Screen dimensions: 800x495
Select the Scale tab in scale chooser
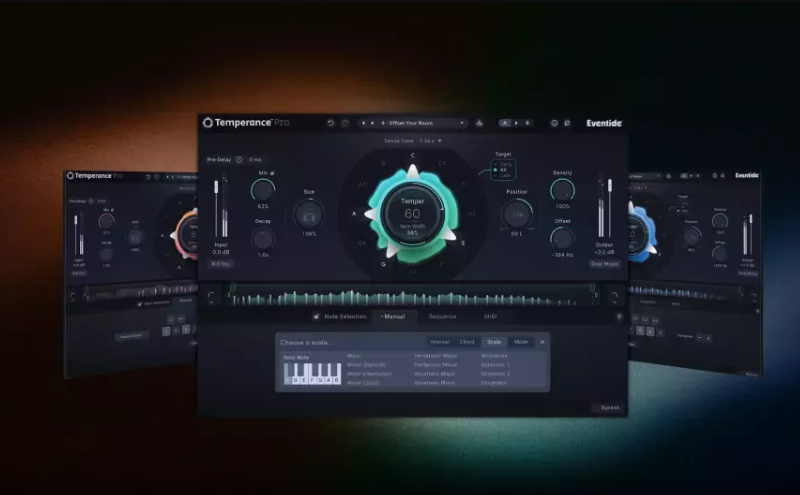click(494, 342)
